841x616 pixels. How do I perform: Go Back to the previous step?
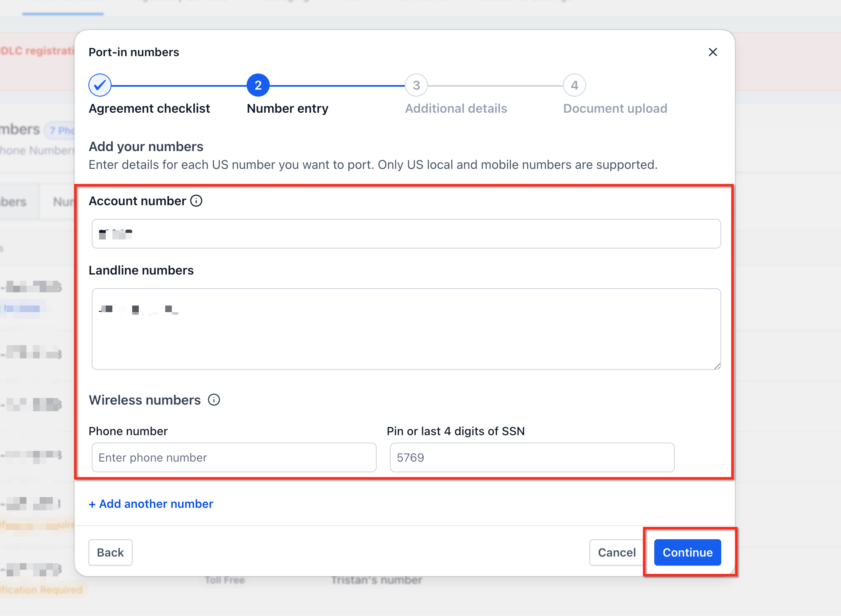110,552
